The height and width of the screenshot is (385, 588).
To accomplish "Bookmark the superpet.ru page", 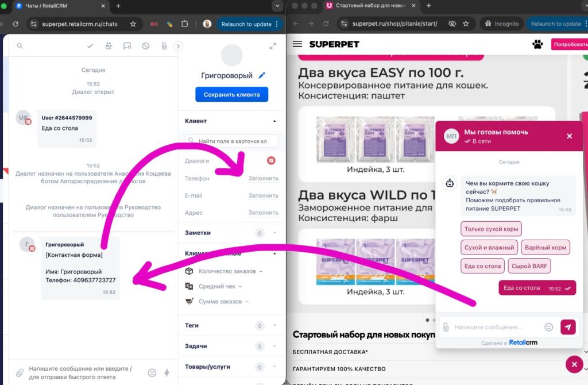I will tap(466, 24).
